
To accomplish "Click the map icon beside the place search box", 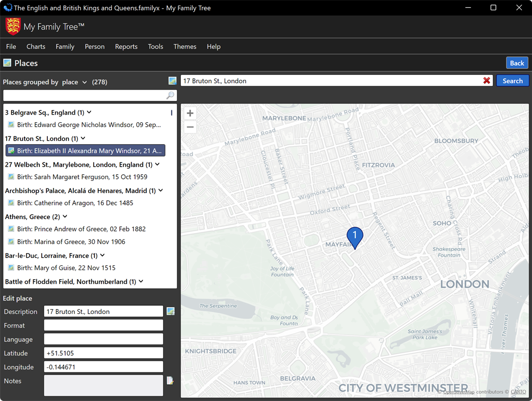I will click(172, 81).
